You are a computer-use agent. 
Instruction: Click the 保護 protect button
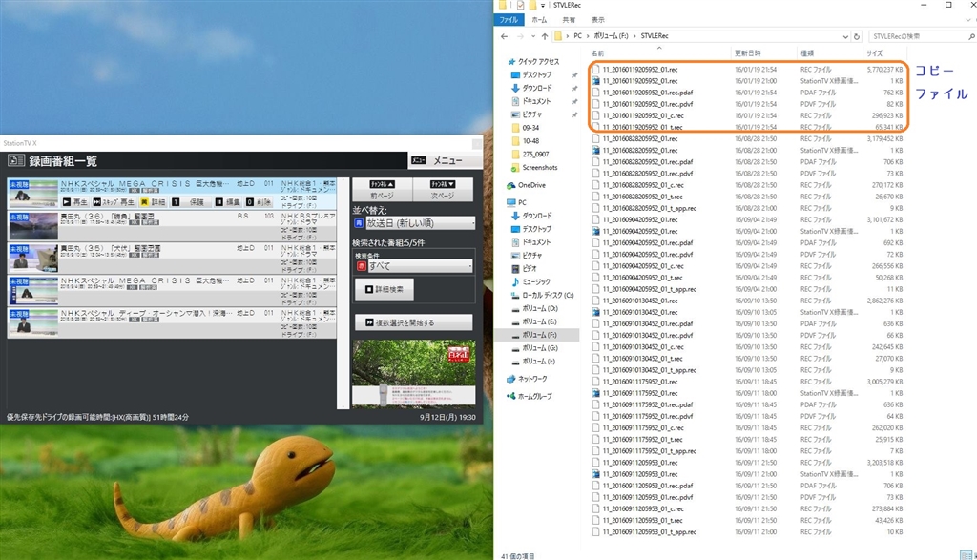coord(190,202)
